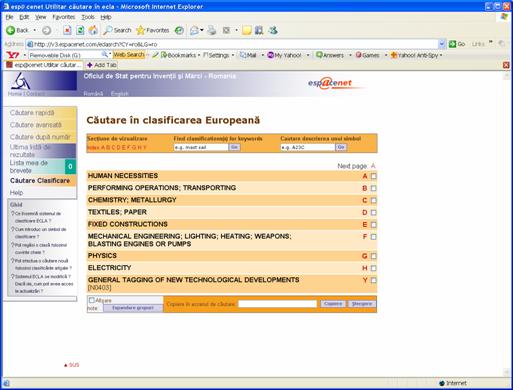Open the View menu
Screen dimensions: 513x390
point(41,17)
